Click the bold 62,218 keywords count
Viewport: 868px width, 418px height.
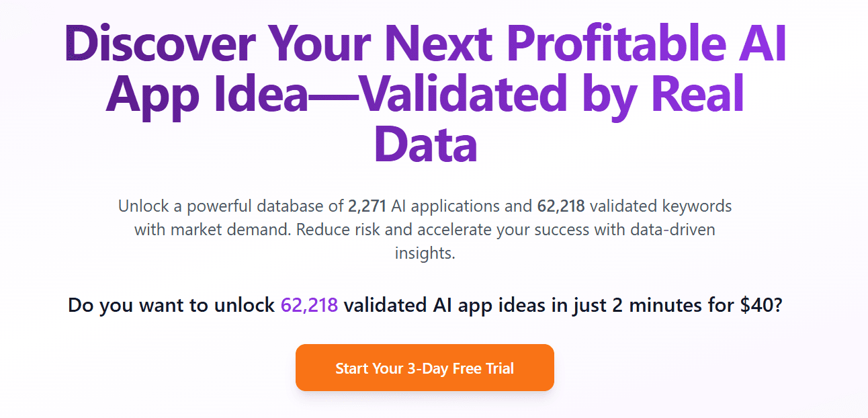(560, 206)
